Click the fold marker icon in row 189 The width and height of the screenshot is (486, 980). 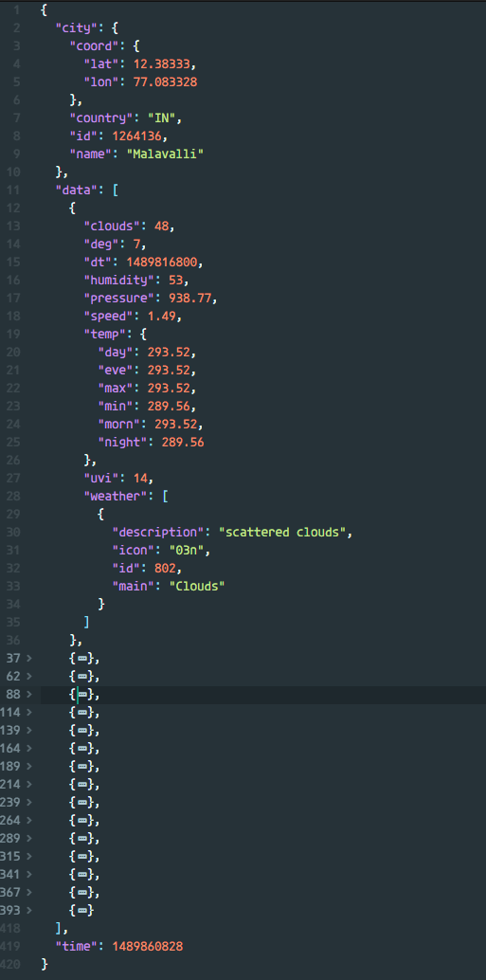[82, 767]
